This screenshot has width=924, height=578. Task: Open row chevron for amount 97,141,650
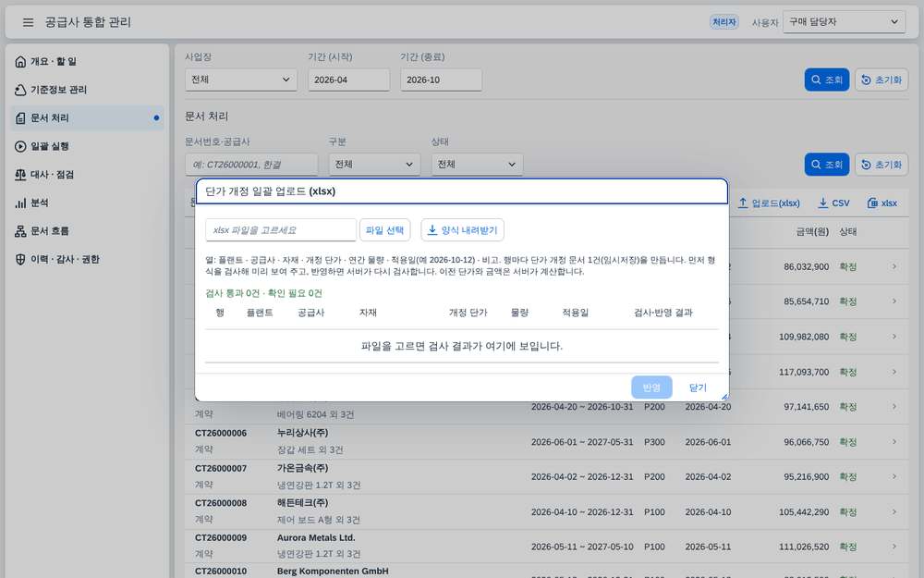point(894,407)
